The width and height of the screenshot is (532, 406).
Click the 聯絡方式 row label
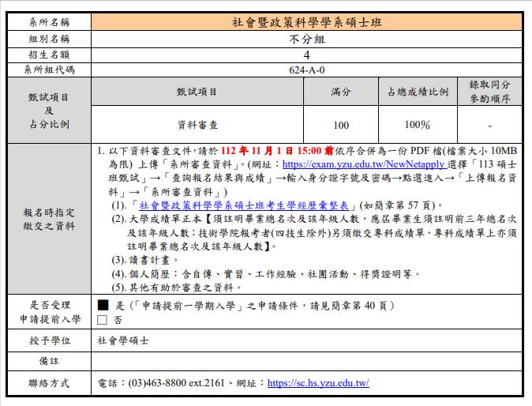pos(49,383)
